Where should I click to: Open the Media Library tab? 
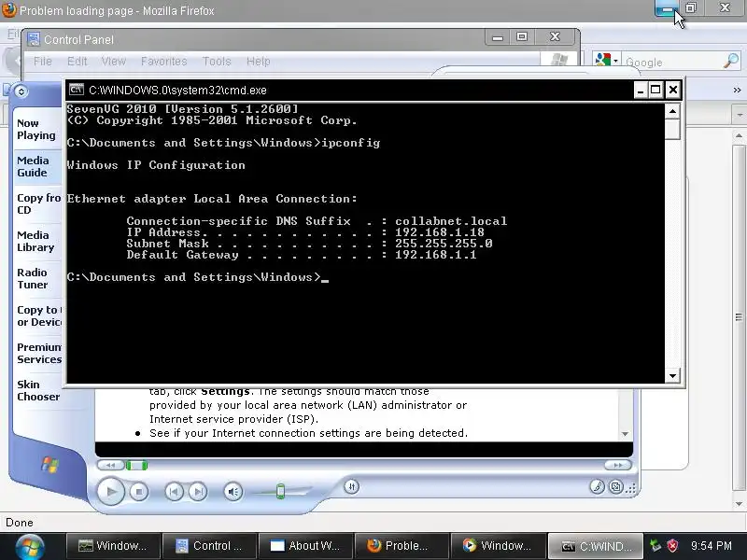click(x=35, y=242)
